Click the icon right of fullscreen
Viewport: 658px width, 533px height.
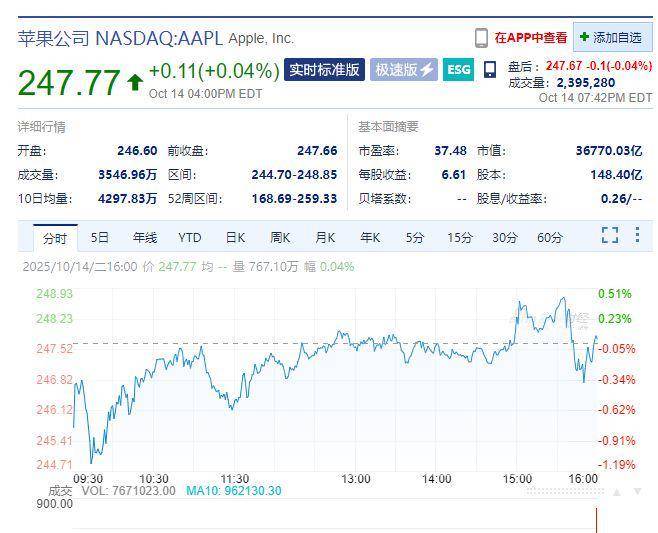click(x=638, y=236)
